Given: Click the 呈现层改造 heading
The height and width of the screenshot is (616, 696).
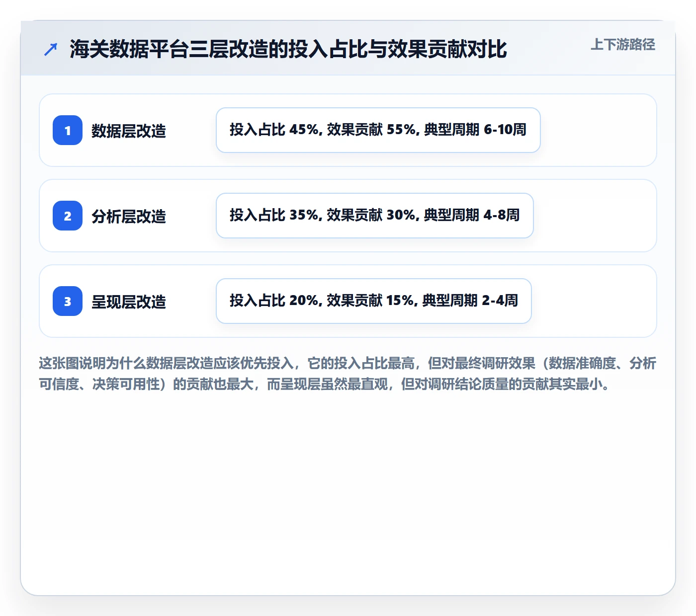Looking at the screenshot, I should [x=129, y=302].
